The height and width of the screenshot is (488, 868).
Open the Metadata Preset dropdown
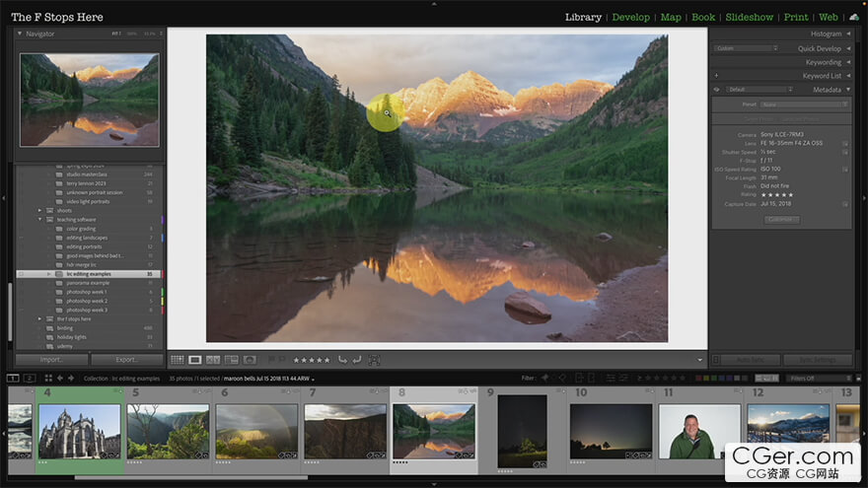(803, 104)
